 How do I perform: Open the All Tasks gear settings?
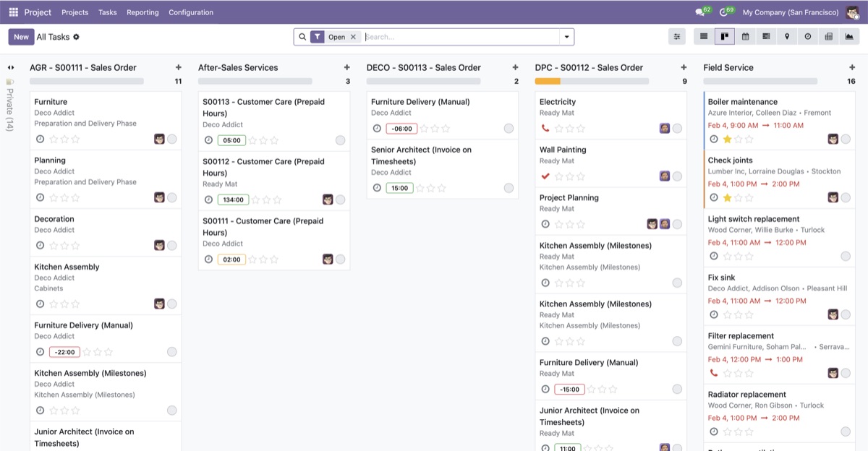coord(77,37)
